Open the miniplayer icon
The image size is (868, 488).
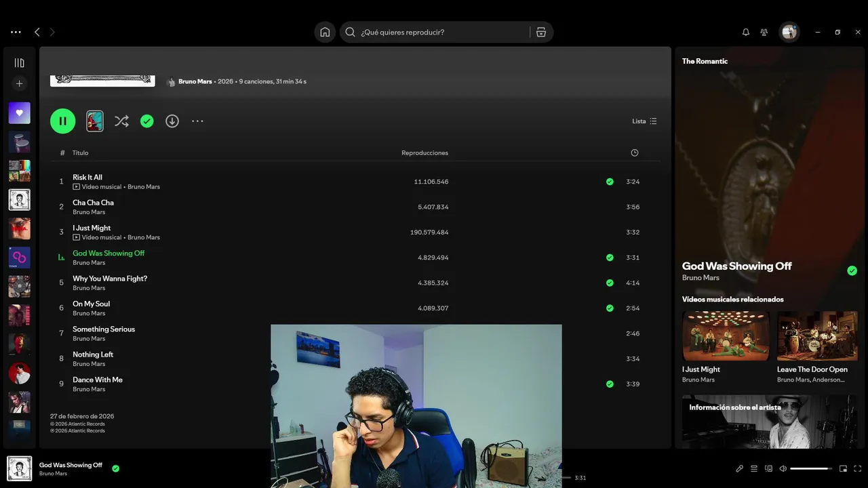click(x=844, y=468)
